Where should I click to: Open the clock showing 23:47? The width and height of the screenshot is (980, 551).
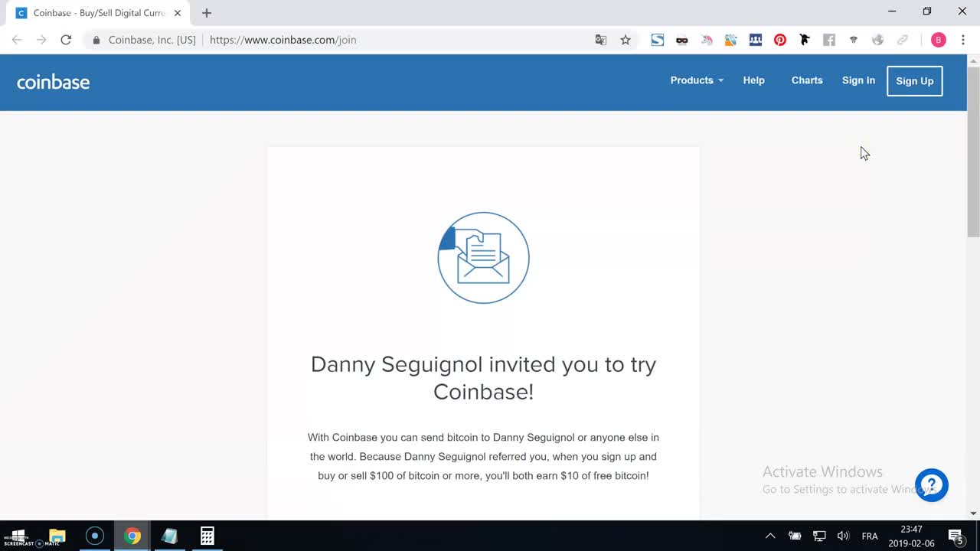pos(911,536)
